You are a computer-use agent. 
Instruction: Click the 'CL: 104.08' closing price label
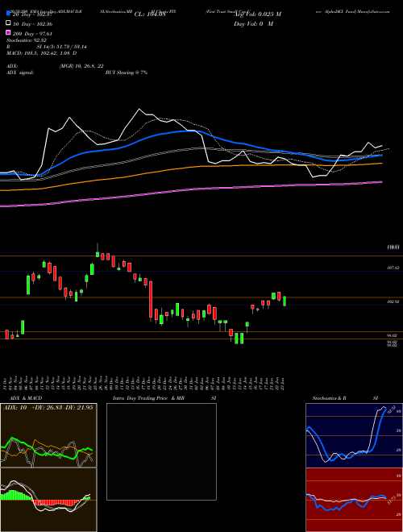coord(150,15)
